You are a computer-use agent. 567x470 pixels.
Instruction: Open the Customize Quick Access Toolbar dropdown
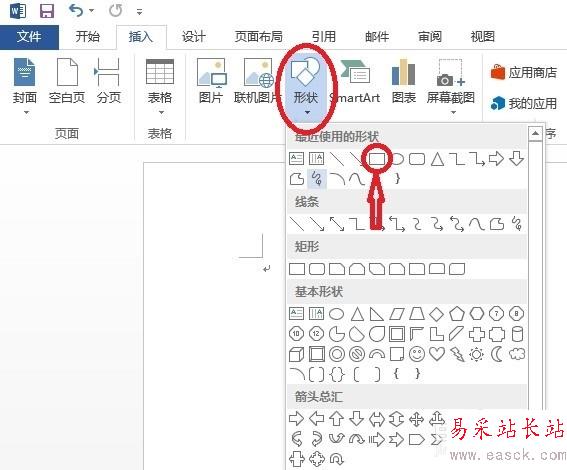tap(139, 12)
